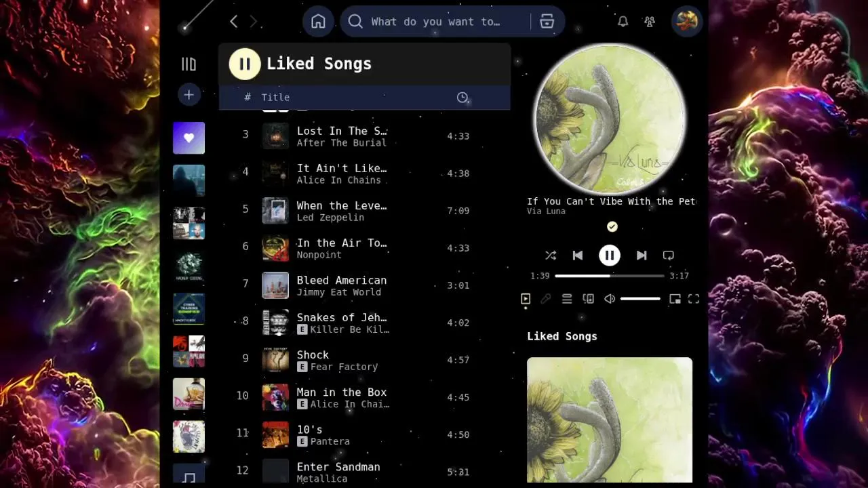Open the Liked Songs heading in now playing panel
Screen dimensions: 868x488
[562, 336]
